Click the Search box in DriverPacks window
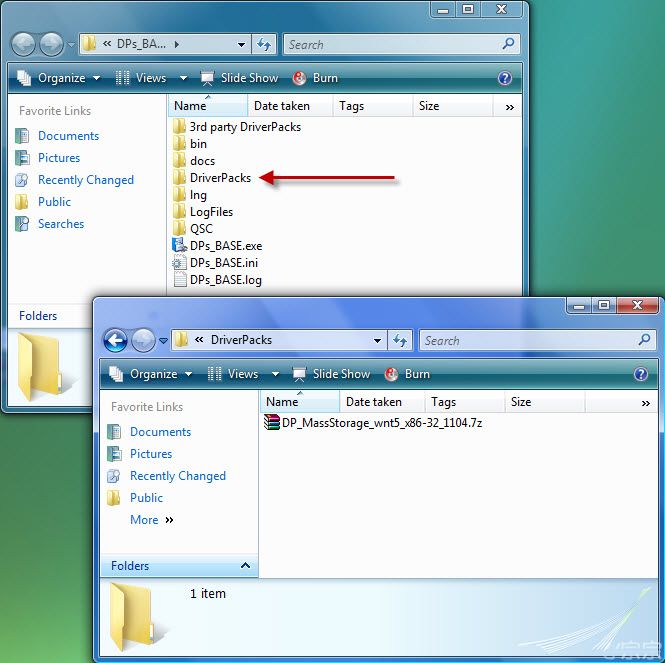Screen dimensions: 665x663 (528, 340)
